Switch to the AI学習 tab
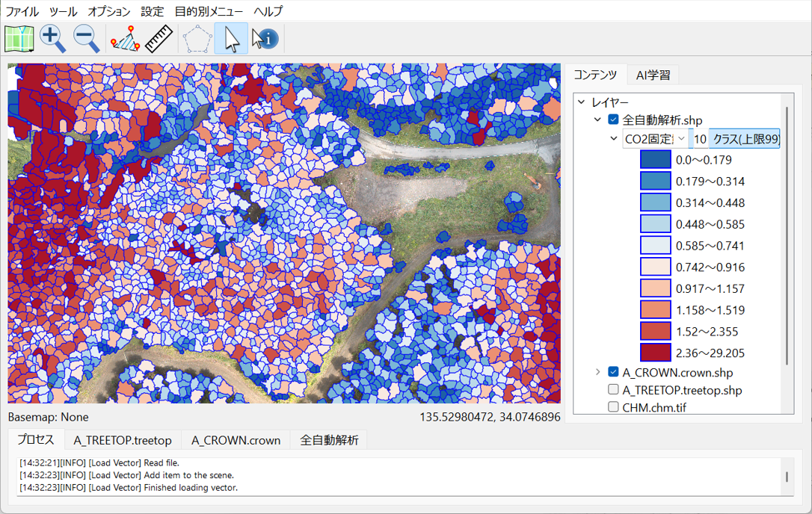The image size is (812, 514). click(652, 75)
